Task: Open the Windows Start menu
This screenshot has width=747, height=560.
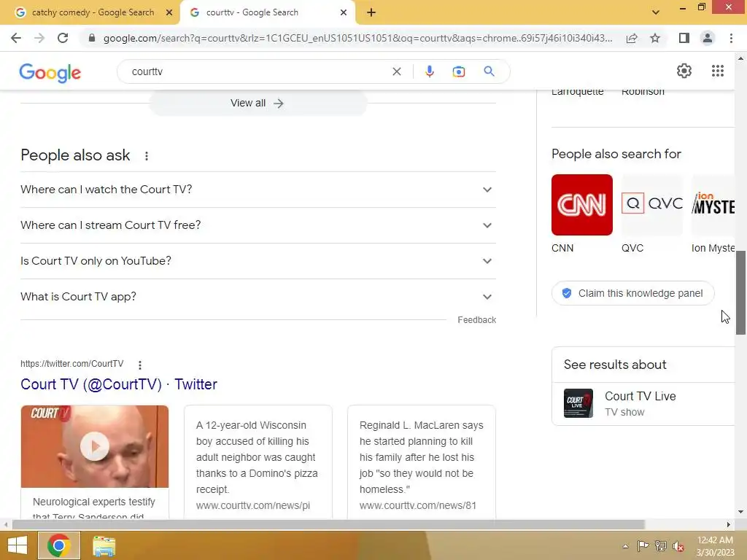Action: (18, 545)
